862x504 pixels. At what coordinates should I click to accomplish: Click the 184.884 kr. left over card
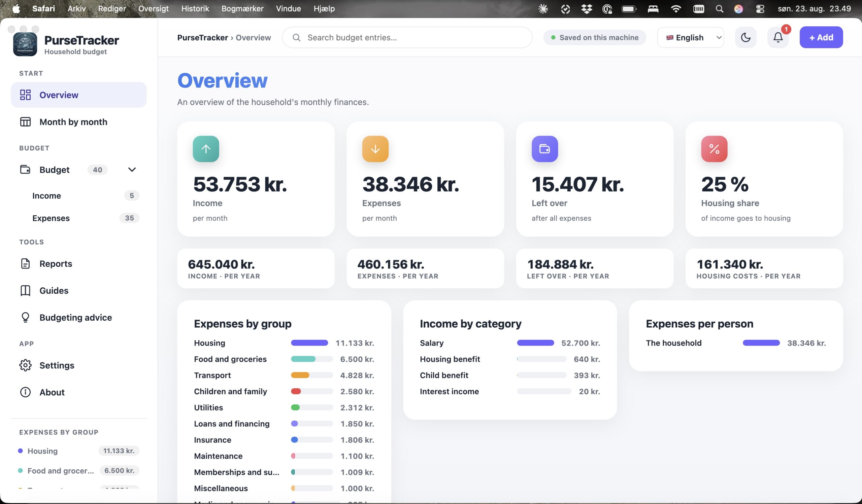tap(595, 268)
